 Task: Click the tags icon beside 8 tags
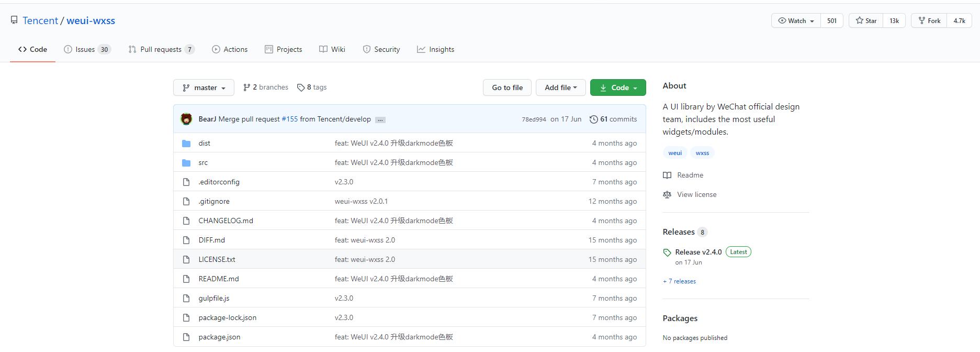click(301, 87)
